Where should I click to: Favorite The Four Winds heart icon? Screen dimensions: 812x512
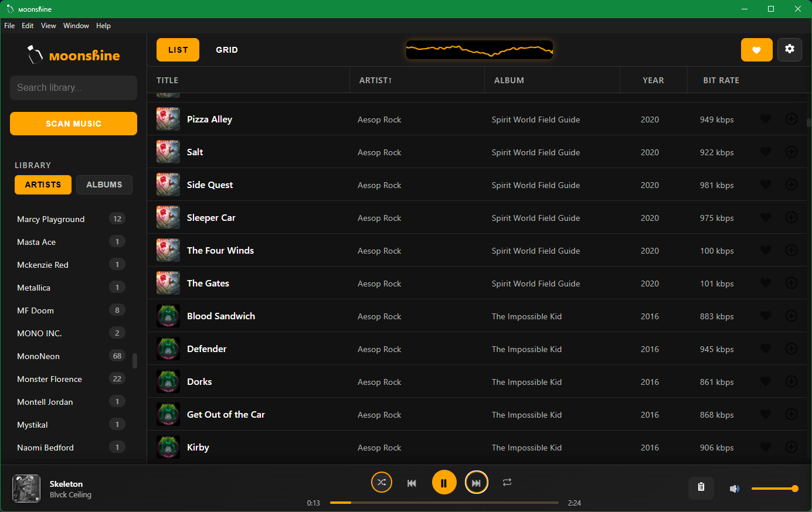(765, 250)
